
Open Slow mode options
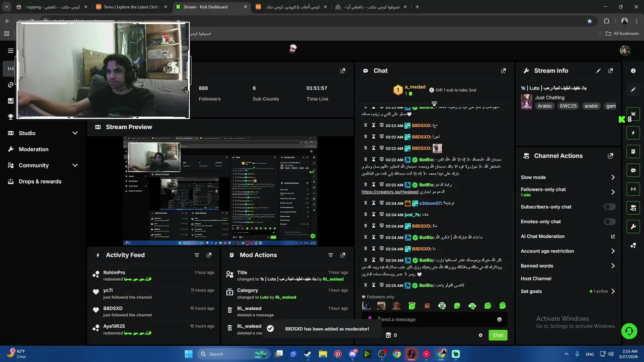568,177
